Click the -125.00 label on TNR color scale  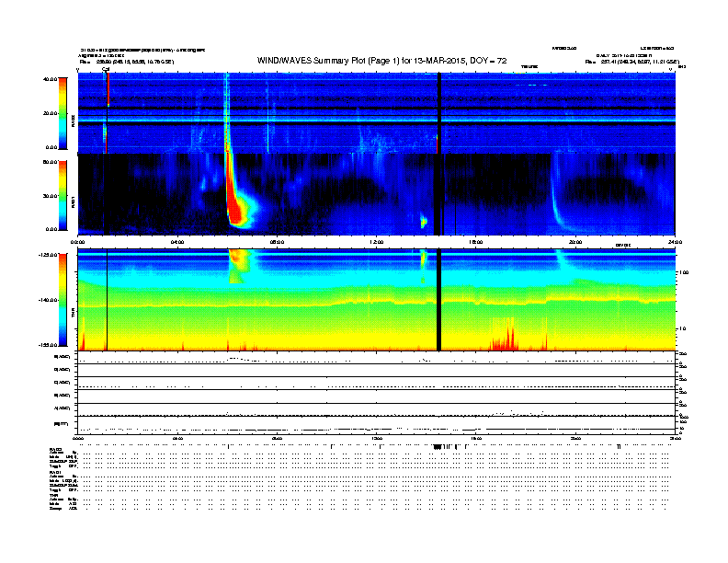pos(48,255)
